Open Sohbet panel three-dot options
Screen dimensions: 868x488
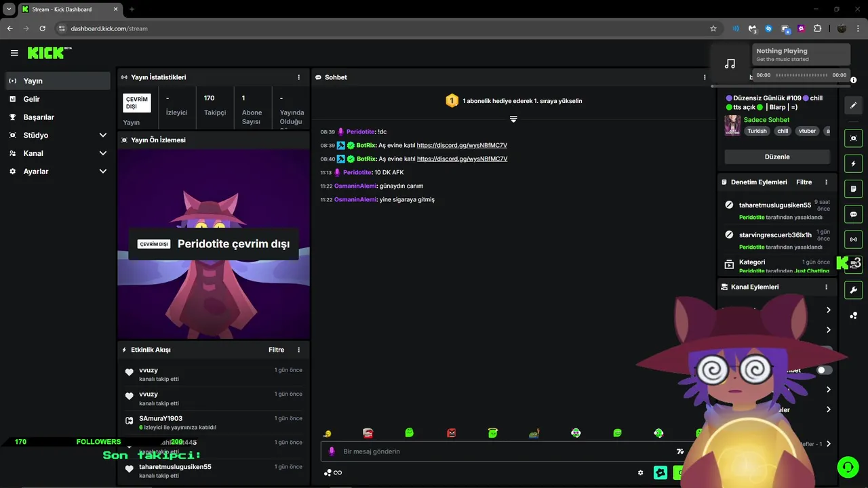click(x=705, y=77)
